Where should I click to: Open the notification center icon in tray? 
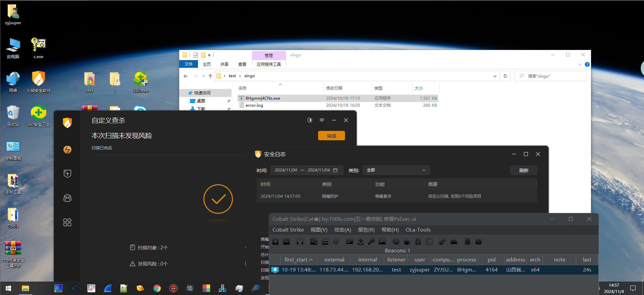pyautogui.click(x=633, y=288)
